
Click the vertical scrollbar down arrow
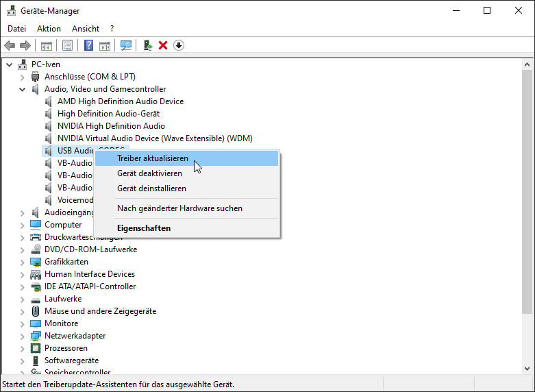(528, 371)
